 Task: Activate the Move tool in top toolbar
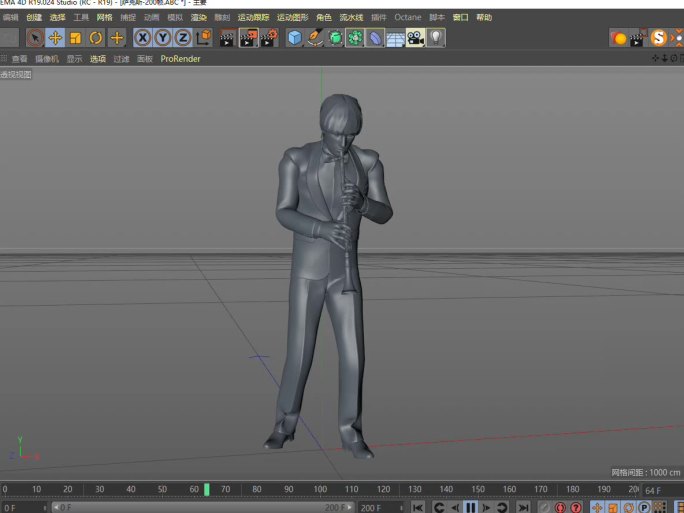click(55, 38)
